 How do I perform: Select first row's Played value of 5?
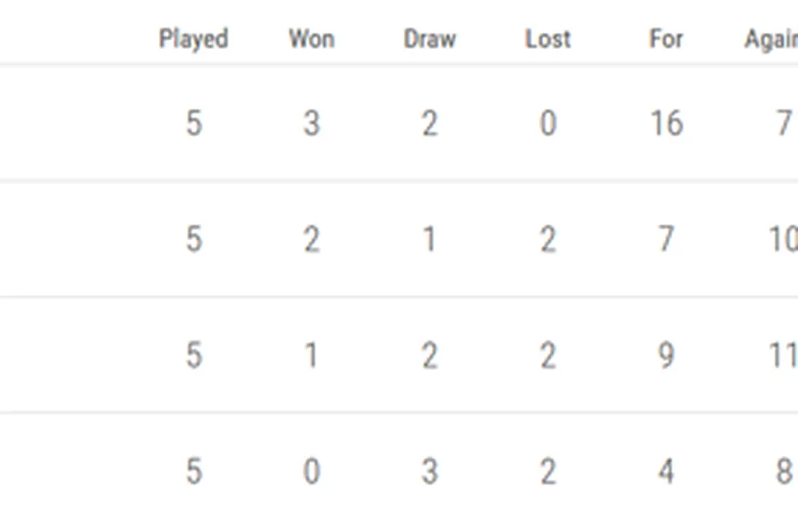[x=194, y=123]
